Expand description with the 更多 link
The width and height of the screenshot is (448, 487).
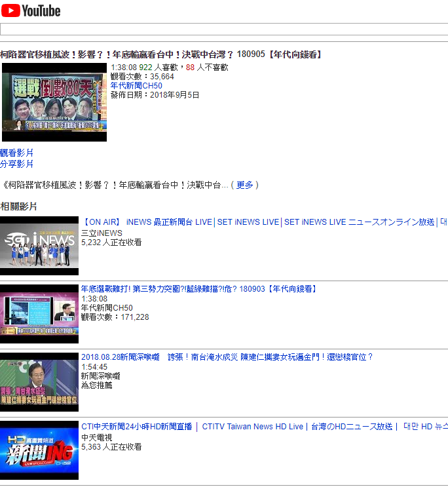245,185
